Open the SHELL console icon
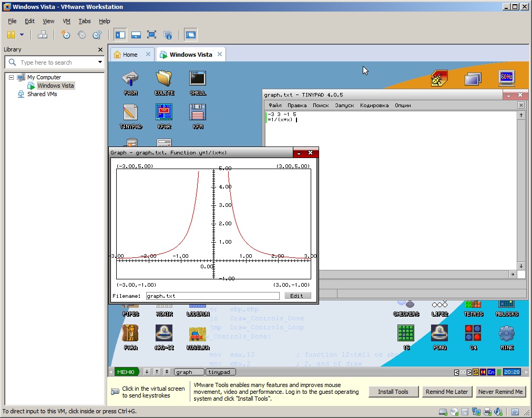532x418 pixels. click(x=198, y=80)
